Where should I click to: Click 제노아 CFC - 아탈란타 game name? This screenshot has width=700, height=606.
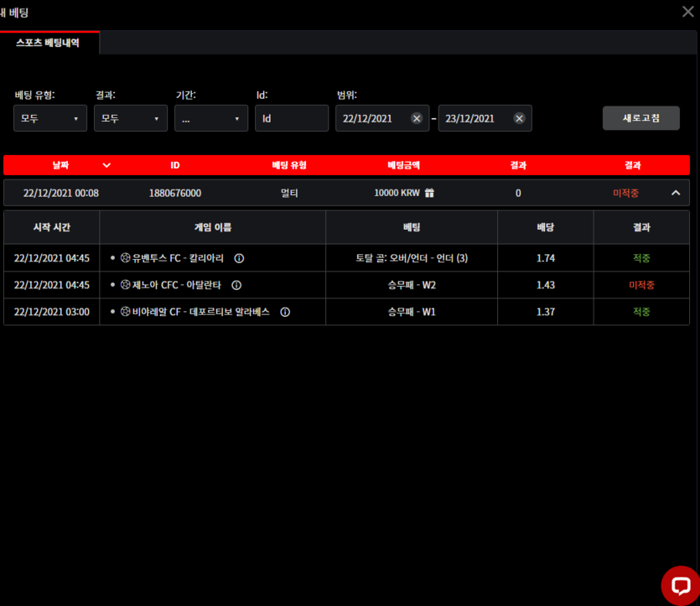coord(176,285)
